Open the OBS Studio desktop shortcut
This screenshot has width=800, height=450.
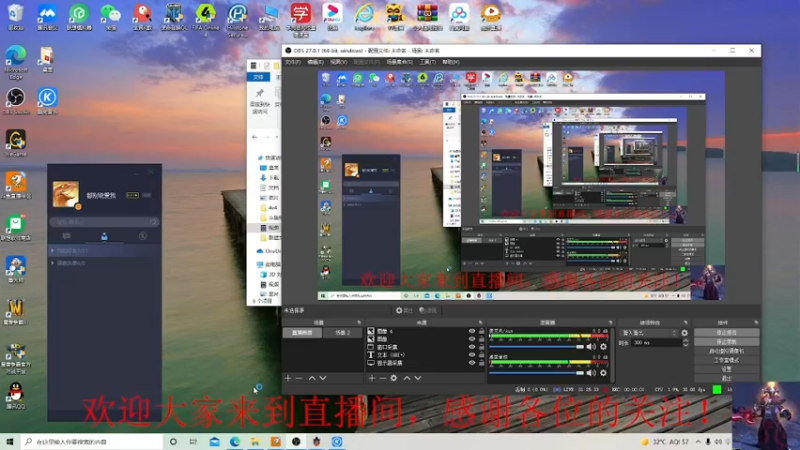click(16, 101)
